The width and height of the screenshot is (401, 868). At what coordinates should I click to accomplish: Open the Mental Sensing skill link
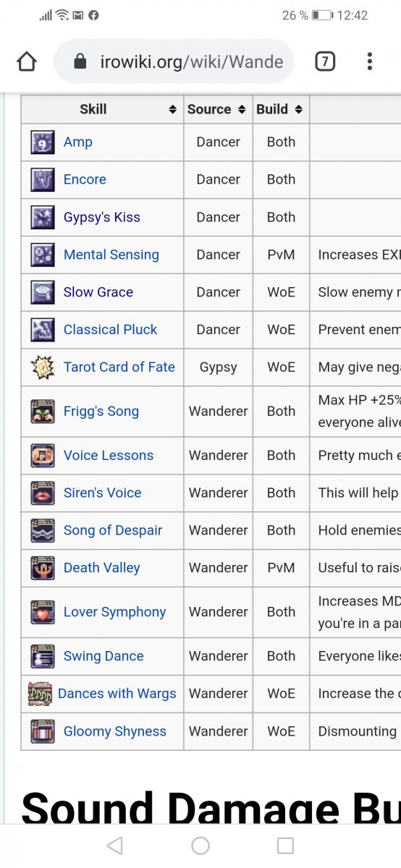[111, 255]
